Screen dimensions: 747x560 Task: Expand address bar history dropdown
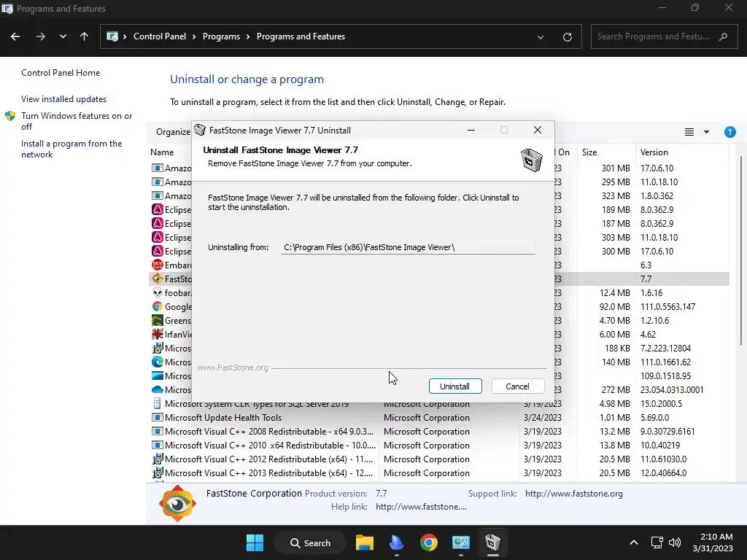[541, 36]
